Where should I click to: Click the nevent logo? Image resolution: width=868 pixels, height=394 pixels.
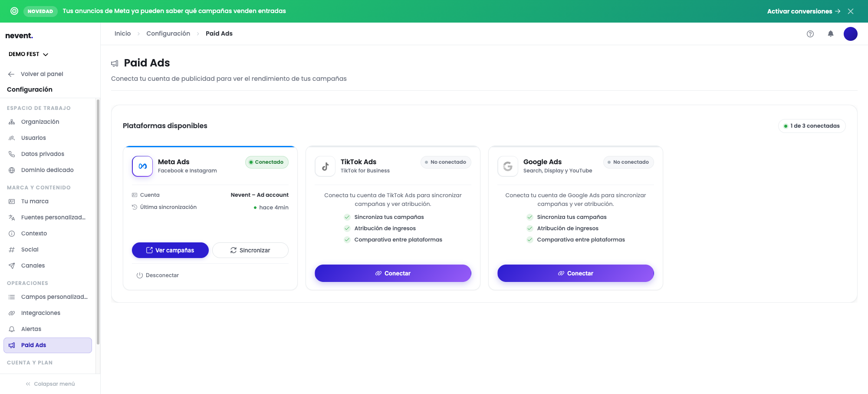click(x=19, y=36)
